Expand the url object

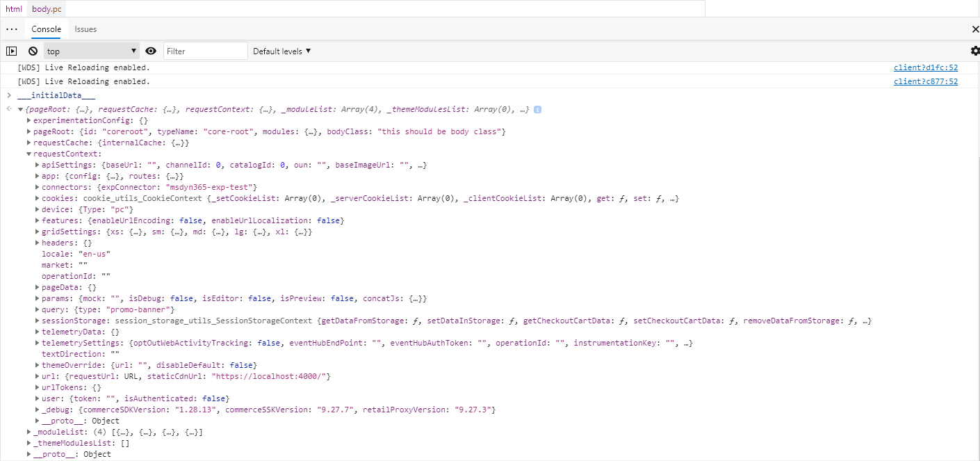37,376
